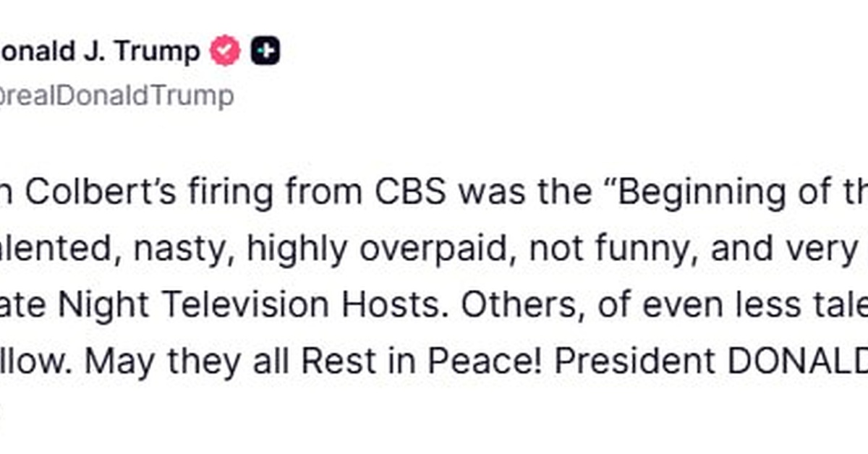Screen dimensions: 868x454
Task: Click the red verified checkmark badge
Action: coord(225,51)
